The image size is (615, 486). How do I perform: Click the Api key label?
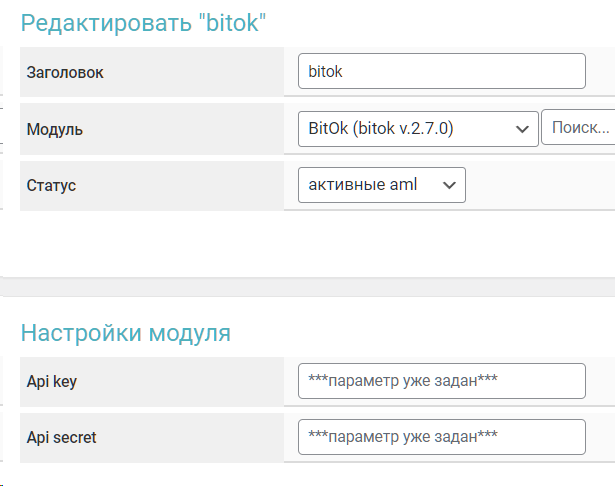(52, 381)
